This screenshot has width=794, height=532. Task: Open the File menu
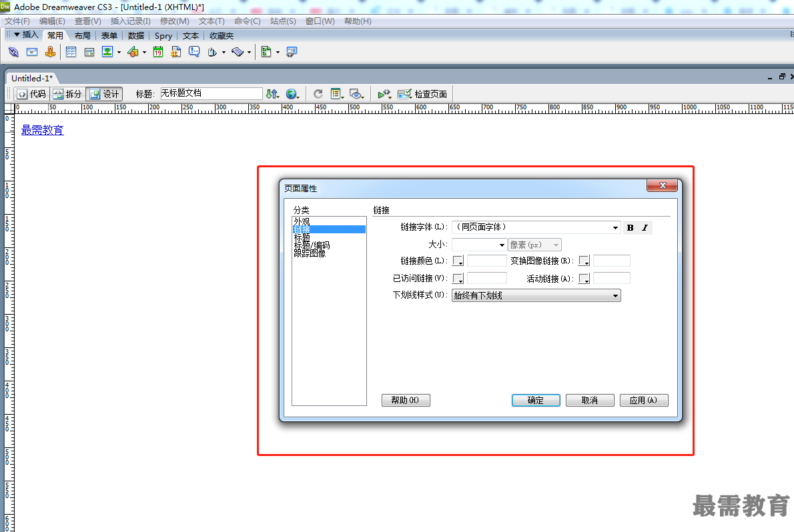click(17, 21)
